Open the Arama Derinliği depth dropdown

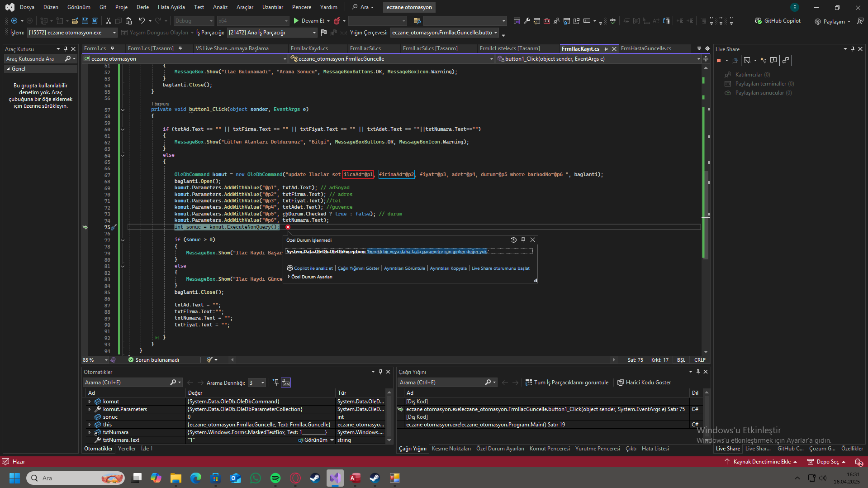tap(262, 383)
